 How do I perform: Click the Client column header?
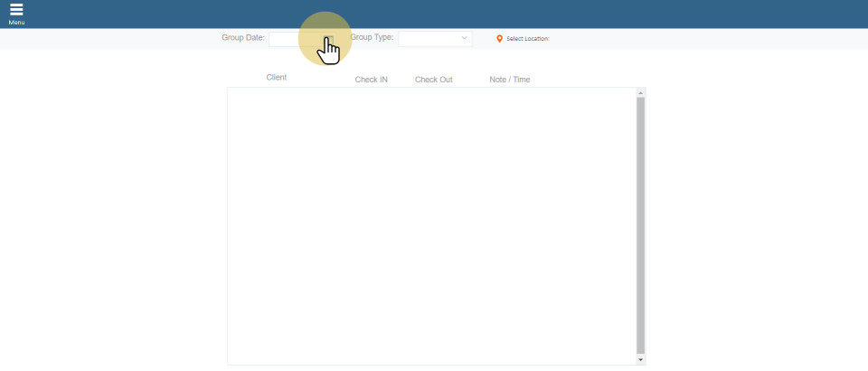click(x=276, y=78)
